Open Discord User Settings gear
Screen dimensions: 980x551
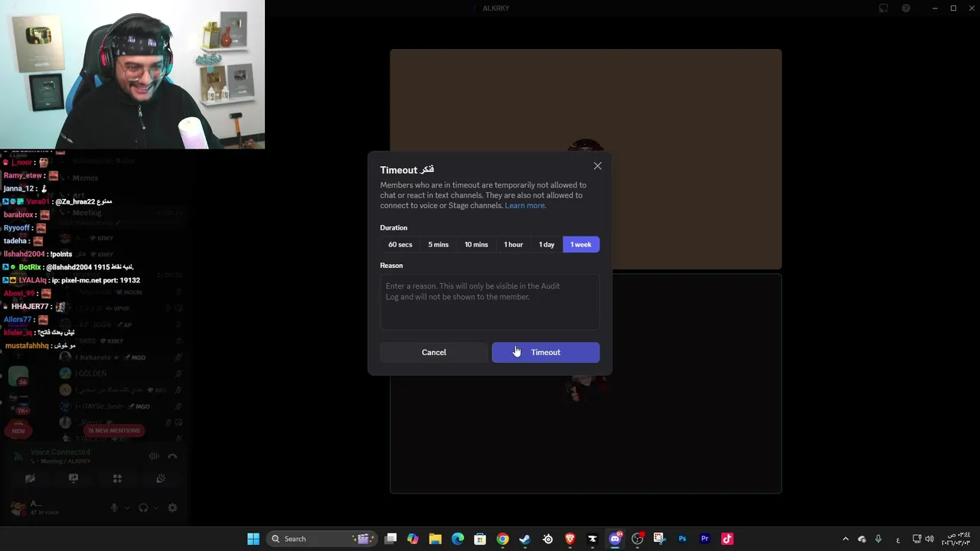coord(172,507)
